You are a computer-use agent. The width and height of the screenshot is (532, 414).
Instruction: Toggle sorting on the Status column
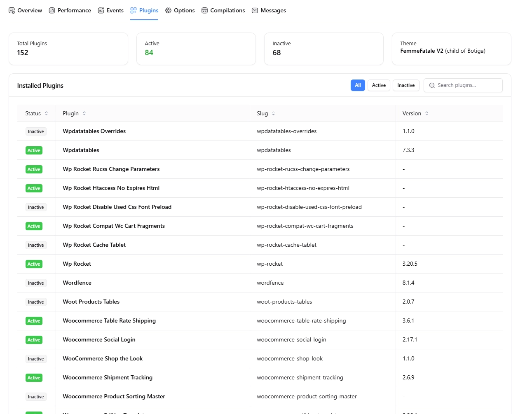35,113
